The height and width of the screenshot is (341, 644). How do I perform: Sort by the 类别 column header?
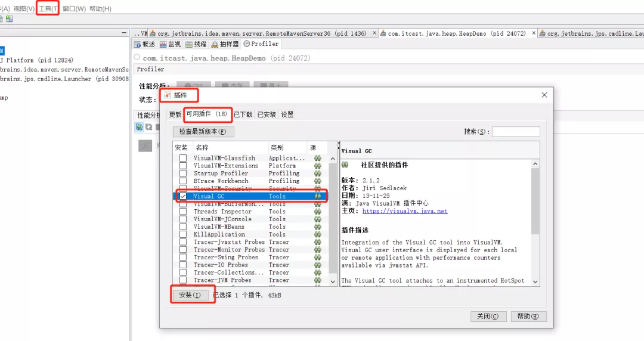tap(287, 147)
